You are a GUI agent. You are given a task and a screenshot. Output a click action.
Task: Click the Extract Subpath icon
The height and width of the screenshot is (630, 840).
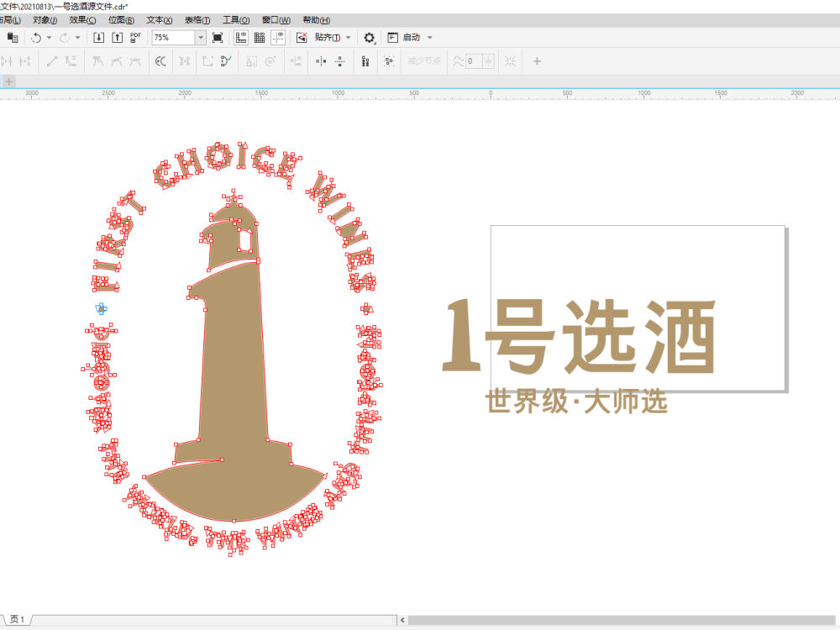pyautogui.click(x=184, y=61)
